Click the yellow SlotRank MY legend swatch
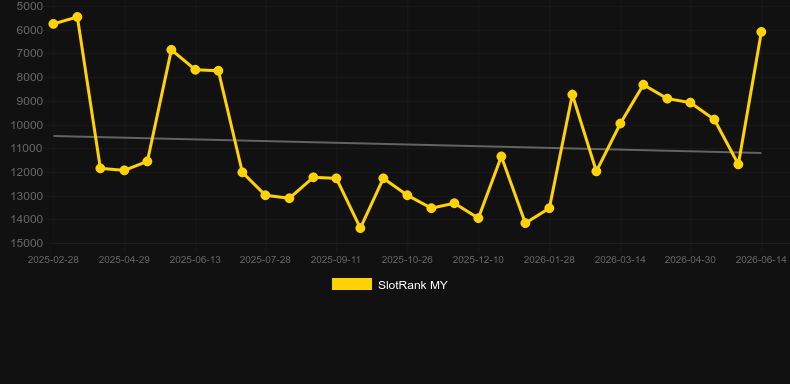 click(x=352, y=284)
